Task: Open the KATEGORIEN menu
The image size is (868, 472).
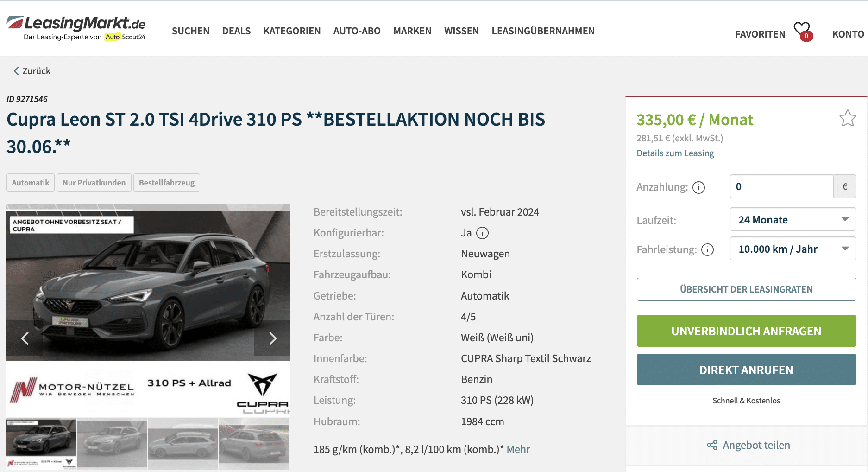Action: click(x=292, y=31)
